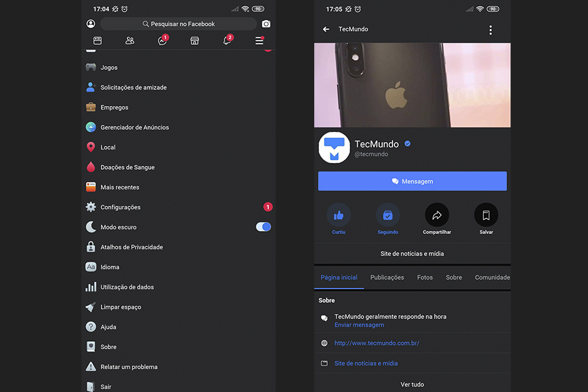Click the chat bubble icon beside response time
Image resolution: width=588 pixels, height=392 pixels.
325,318
